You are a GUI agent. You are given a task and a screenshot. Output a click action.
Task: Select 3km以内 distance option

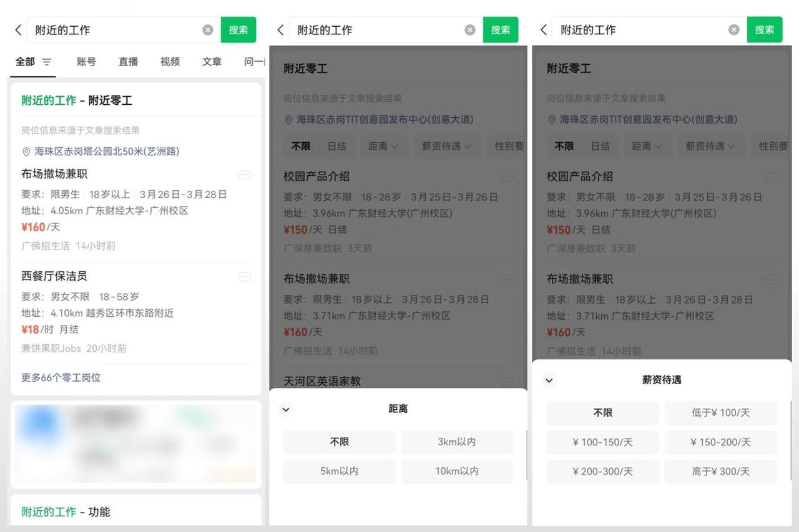point(457,442)
